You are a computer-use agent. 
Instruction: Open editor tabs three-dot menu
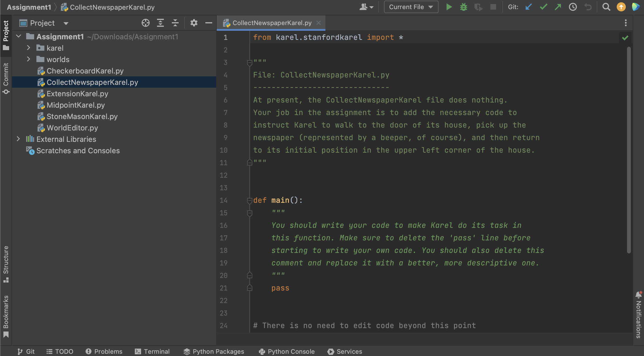(626, 23)
